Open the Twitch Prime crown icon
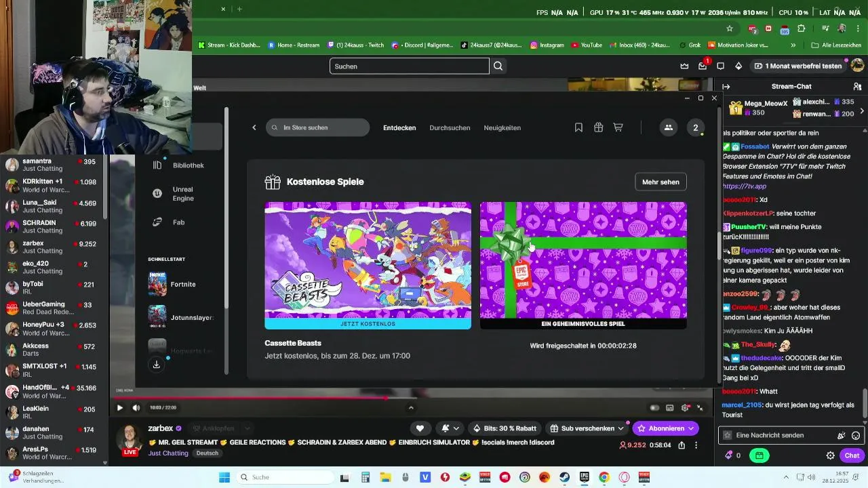The width and height of the screenshot is (868, 488). [684, 66]
